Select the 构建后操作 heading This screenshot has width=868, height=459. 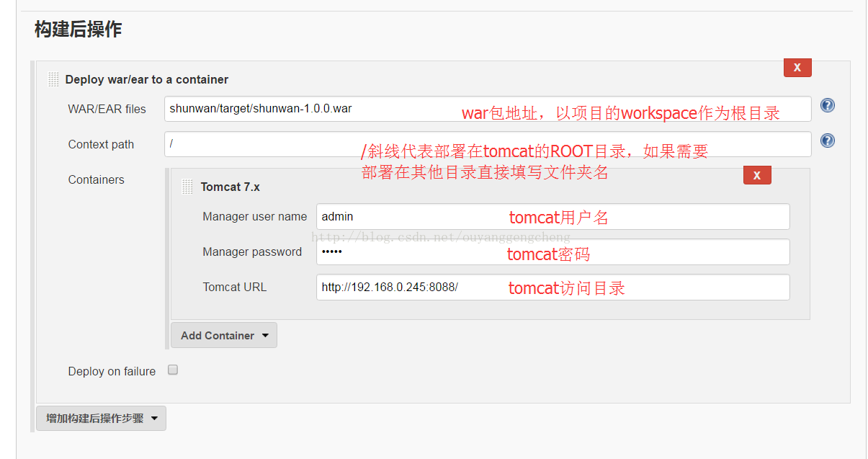[78, 30]
